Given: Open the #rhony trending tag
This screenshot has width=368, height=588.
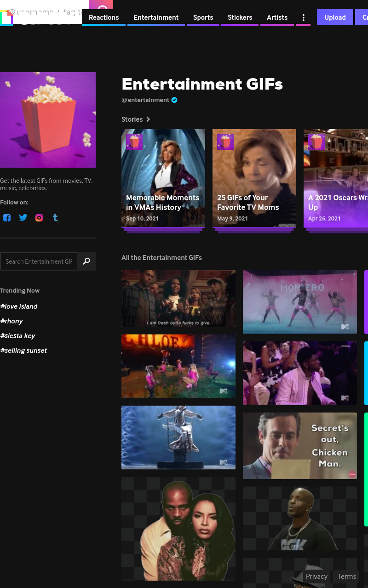Looking at the screenshot, I should click(11, 321).
